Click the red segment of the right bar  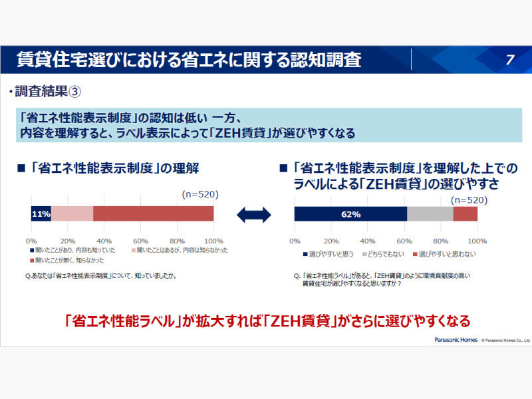pos(465,213)
